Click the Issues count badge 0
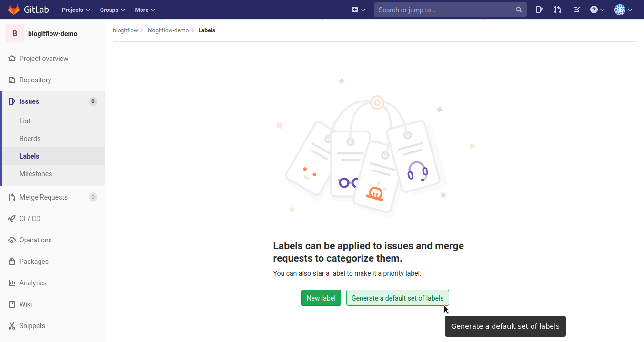 tap(93, 101)
